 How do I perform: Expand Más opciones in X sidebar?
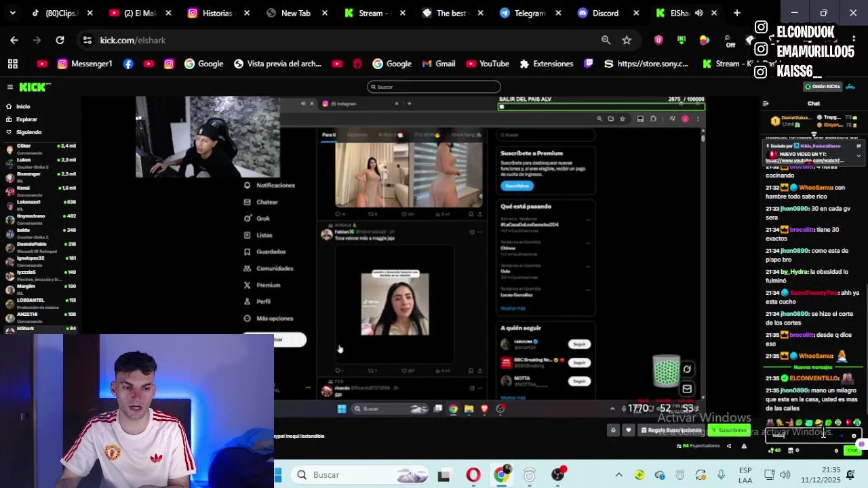pyautogui.click(x=269, y=319)
